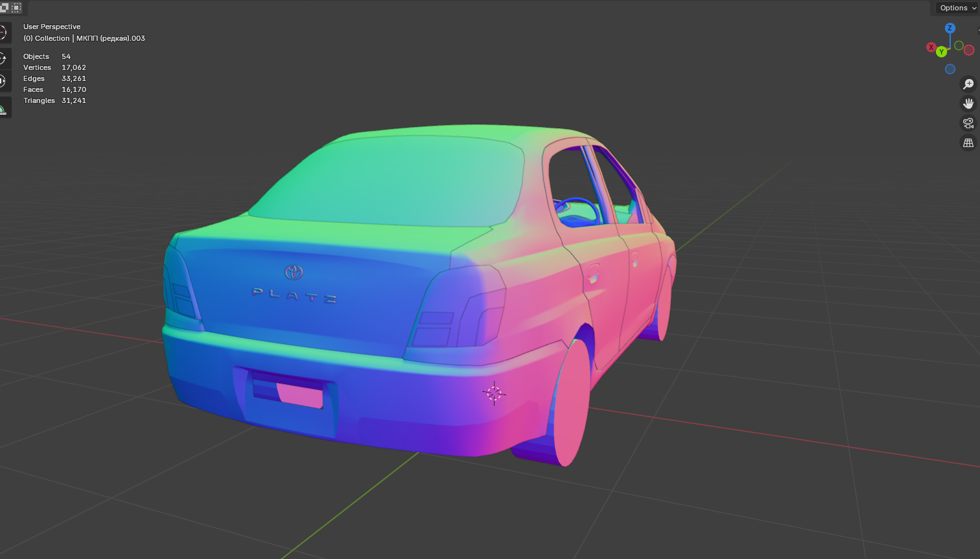Click the Zoom in/out viewport icon
This screenshot has width=980, height=559.
[968, 84]
